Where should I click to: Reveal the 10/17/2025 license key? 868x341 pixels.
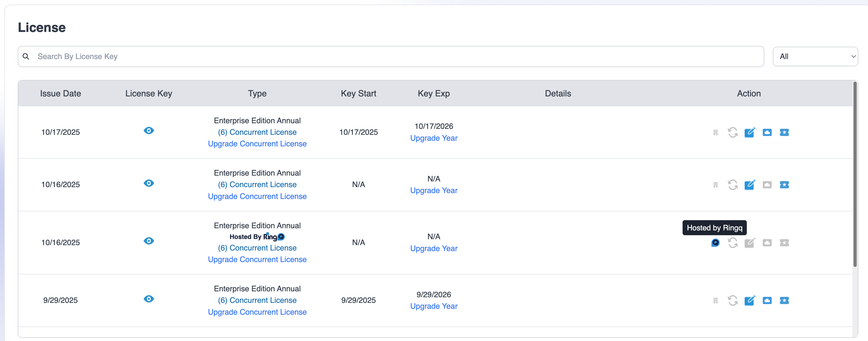tap(149, 131)
